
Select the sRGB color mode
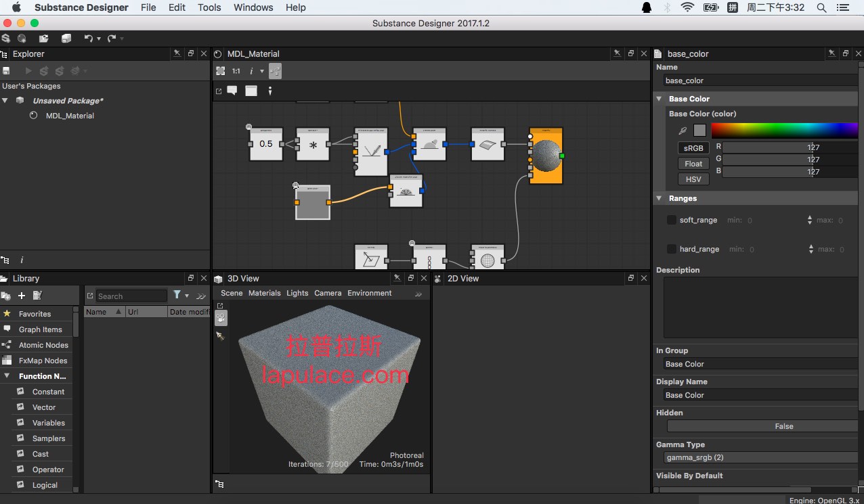pos(693,148)
